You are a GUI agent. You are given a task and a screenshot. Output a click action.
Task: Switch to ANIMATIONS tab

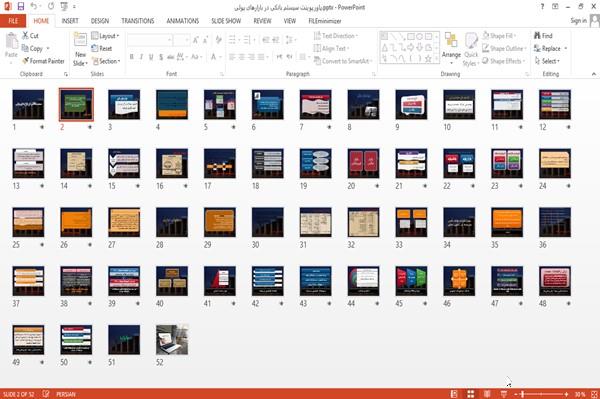click(x=183, y=21)
